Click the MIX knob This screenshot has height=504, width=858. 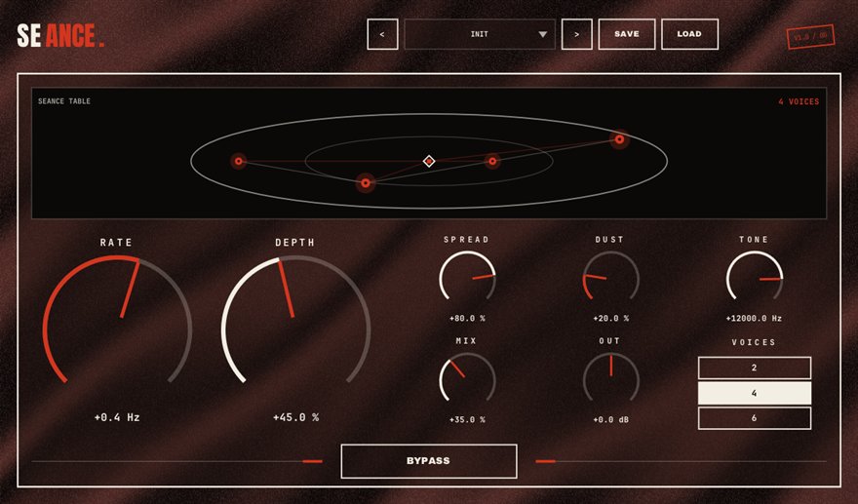pyautogui.click(x=467, y=379)
